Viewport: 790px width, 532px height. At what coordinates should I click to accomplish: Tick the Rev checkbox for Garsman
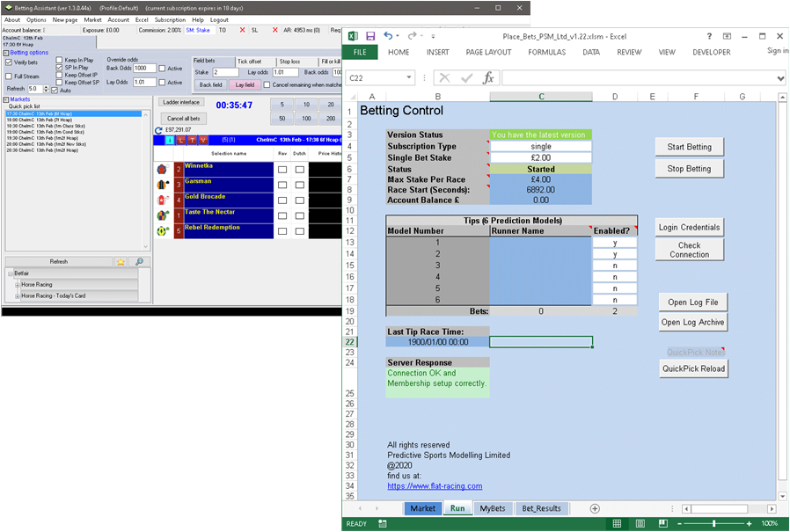(x=282, y=185)
